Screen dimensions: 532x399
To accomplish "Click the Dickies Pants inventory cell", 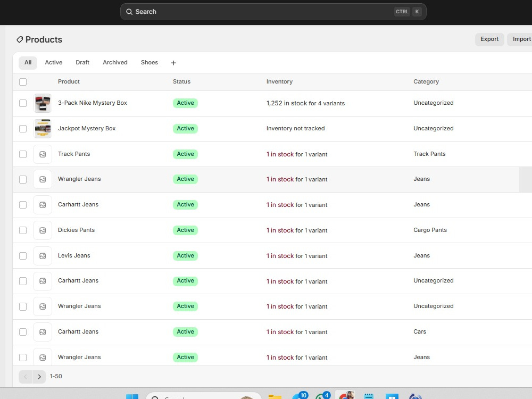I will point(296,230).
